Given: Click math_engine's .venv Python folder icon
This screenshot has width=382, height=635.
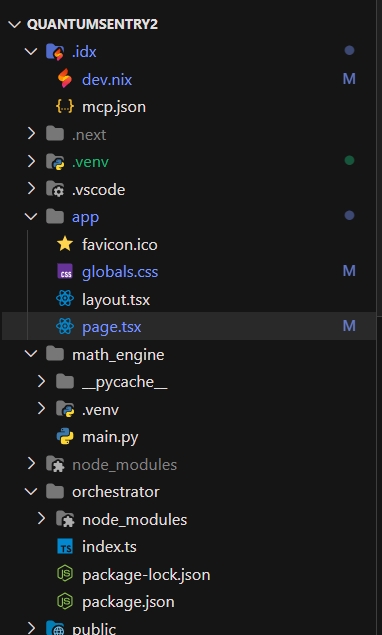Looking at the screenshot, I should tap(65, 409).
